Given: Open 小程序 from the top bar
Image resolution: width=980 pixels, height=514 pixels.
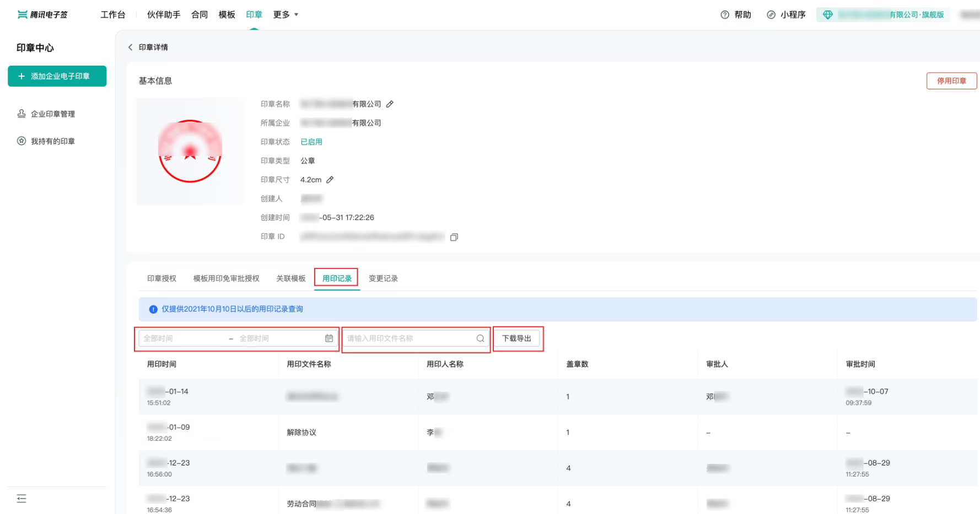Looking at the screenshot, I should point(786,15).
